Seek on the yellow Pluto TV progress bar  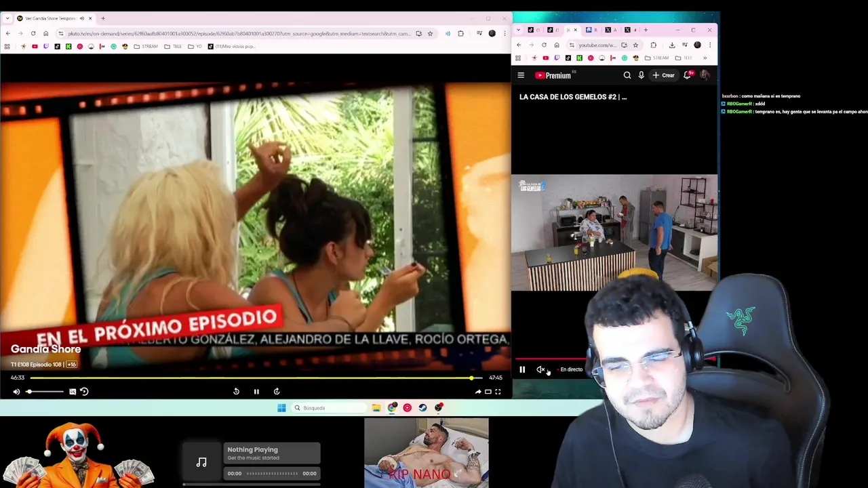point(256,378)
